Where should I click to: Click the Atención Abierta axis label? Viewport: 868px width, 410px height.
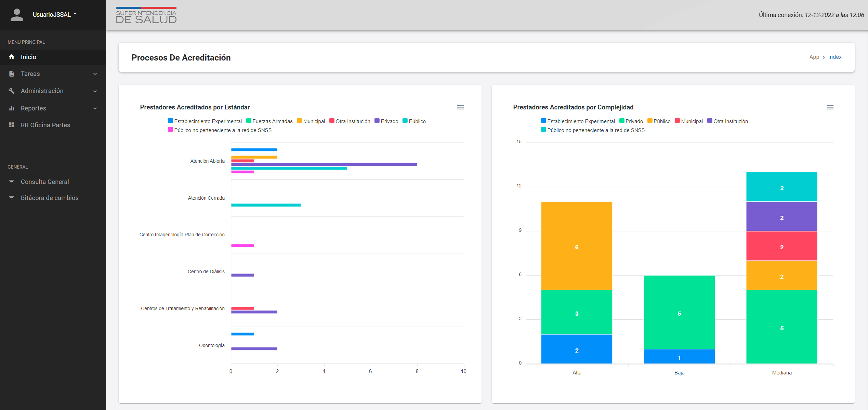click(x=207, y=161)
